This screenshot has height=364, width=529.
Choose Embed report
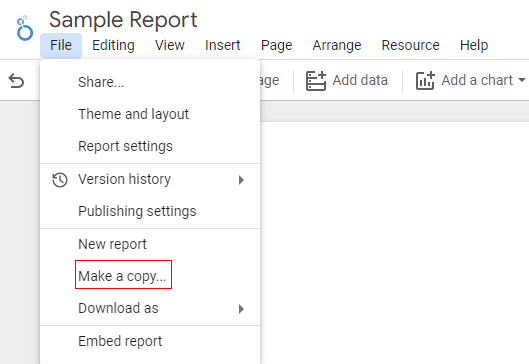(150, 341)
